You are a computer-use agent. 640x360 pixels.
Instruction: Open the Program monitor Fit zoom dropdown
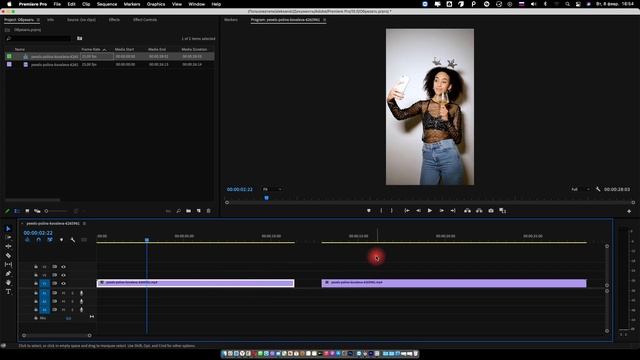272,189
